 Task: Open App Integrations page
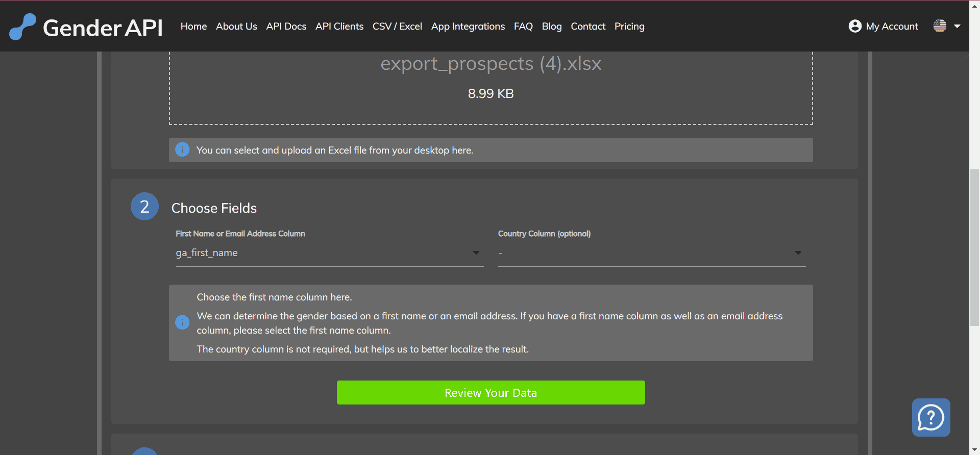pos(468,26)
